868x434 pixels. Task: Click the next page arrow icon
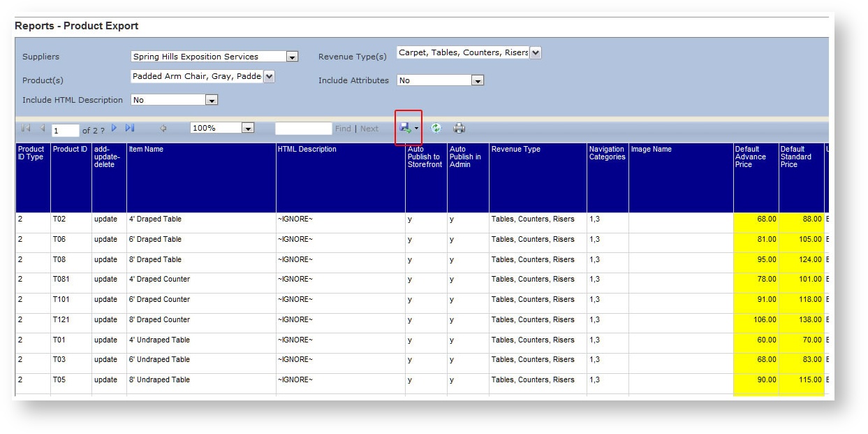115,128
